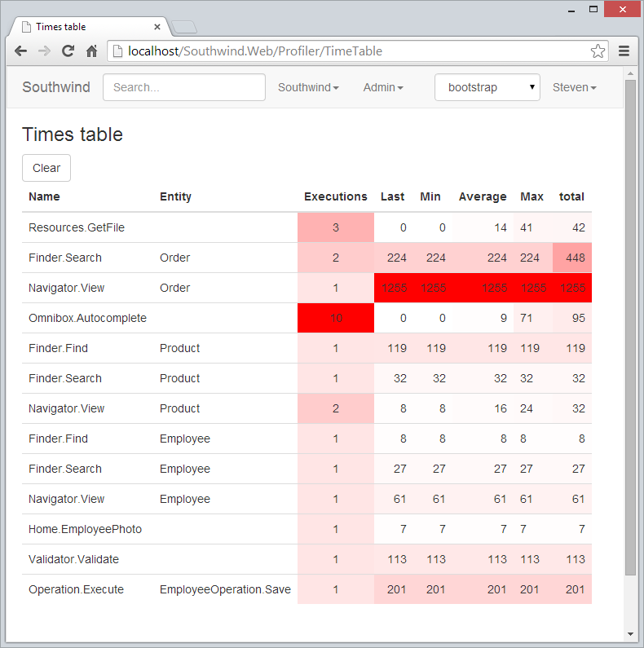Click red Executions cell for Omnibox.Autocomplete
The width and height of the screenshot is (644, 648).
336,318
